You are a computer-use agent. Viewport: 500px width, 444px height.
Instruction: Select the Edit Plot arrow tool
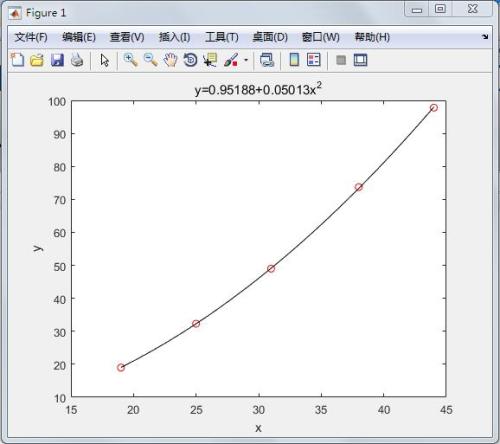[x=105, y=61]
